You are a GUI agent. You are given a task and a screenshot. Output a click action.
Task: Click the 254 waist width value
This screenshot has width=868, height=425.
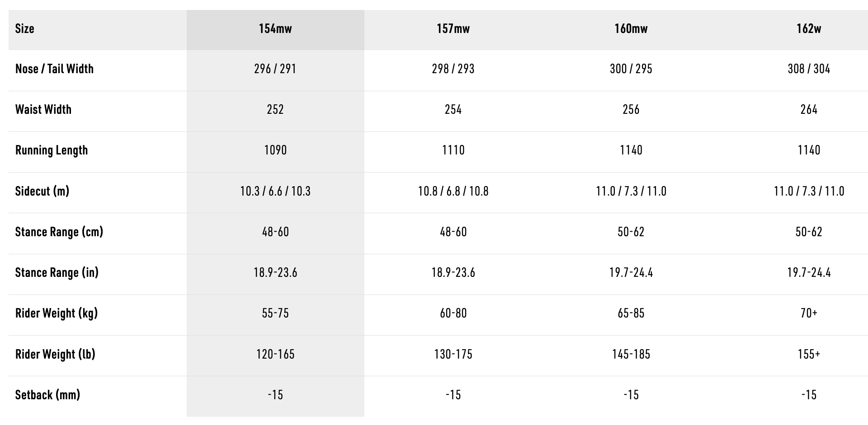pos(453,109)
